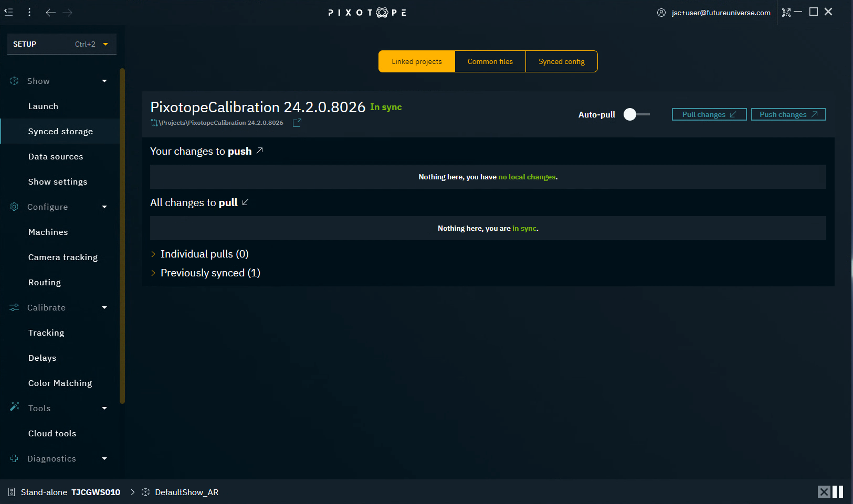The height and width of the screenshot is (504, 853).
Task: Click the In sync status label
Action: (386, 107)
